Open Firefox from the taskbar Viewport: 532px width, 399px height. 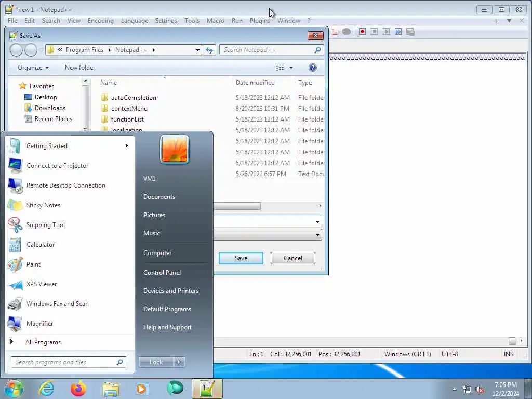[78, 389]
